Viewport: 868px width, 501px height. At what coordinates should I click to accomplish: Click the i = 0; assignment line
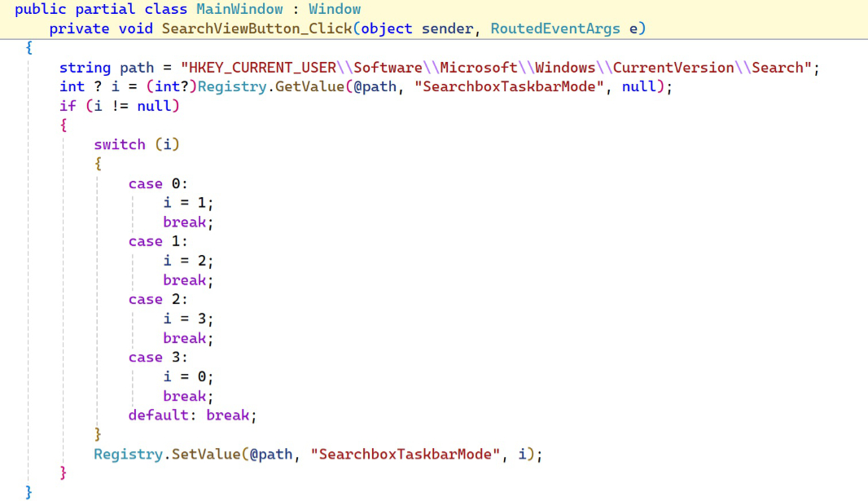(x=188, y=377)
